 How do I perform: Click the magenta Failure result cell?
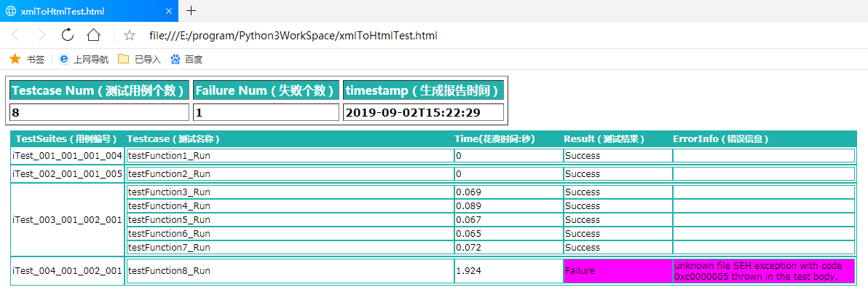point(618,271)
